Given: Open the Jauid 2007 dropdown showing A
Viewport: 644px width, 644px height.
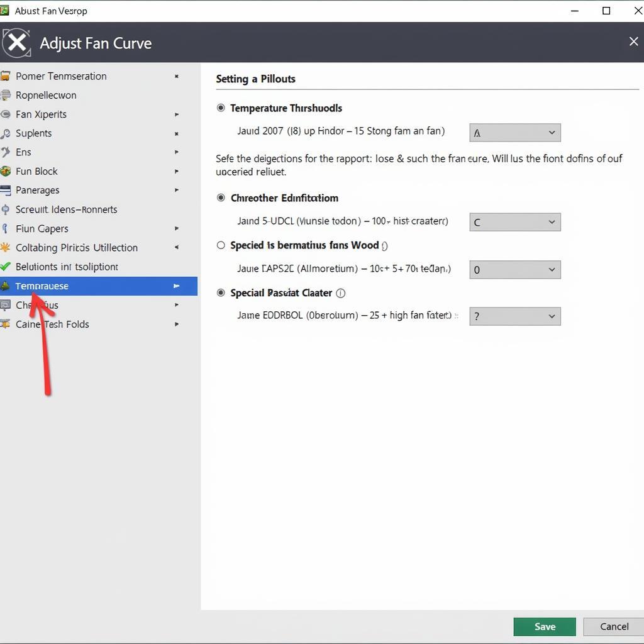Looking at the screenshot, I should coord(515,133).
